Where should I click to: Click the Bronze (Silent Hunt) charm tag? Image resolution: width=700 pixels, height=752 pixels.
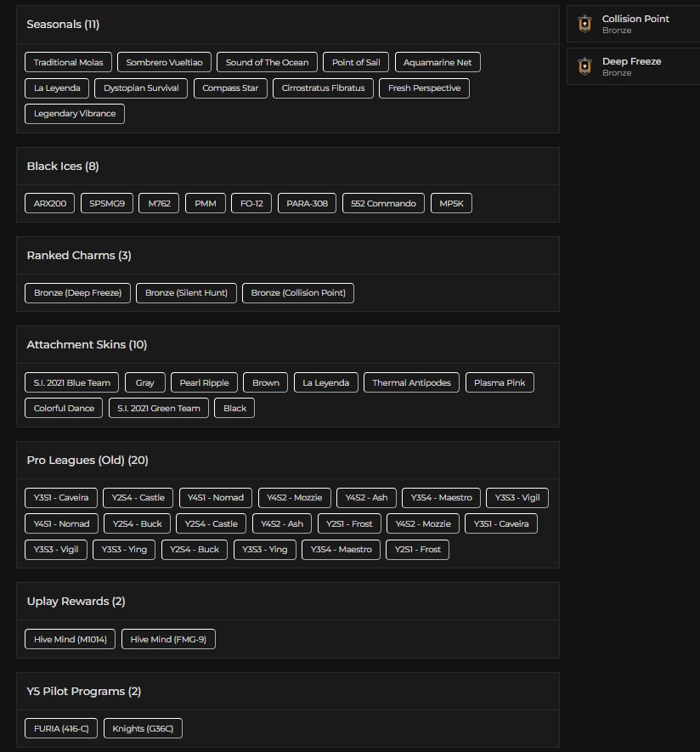point(186,293)
